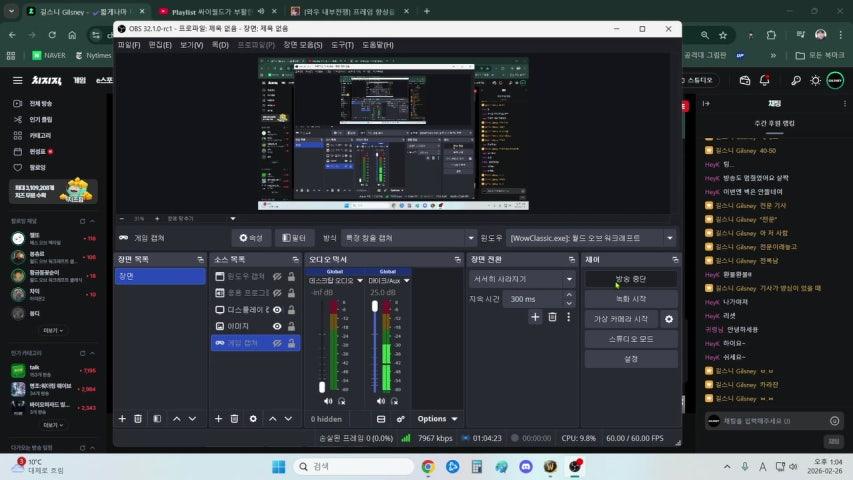
Task: Open virtual camera settings gear
Action: pyautogui.click(x=669, y=319)
